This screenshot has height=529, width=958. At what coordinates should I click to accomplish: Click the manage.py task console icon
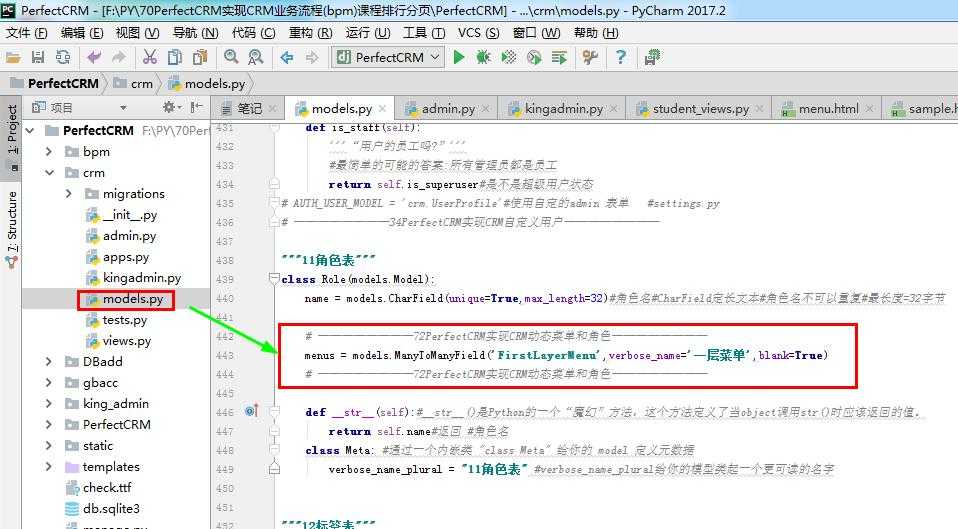pyautogui.click(x=652, y=57)
